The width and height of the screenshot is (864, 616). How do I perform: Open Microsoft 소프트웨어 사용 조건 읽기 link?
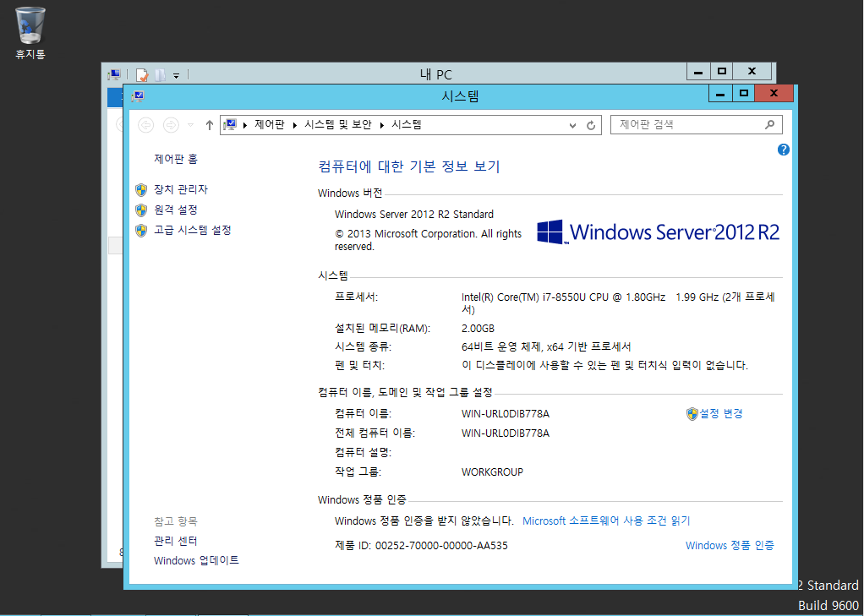tap(606, 521)
